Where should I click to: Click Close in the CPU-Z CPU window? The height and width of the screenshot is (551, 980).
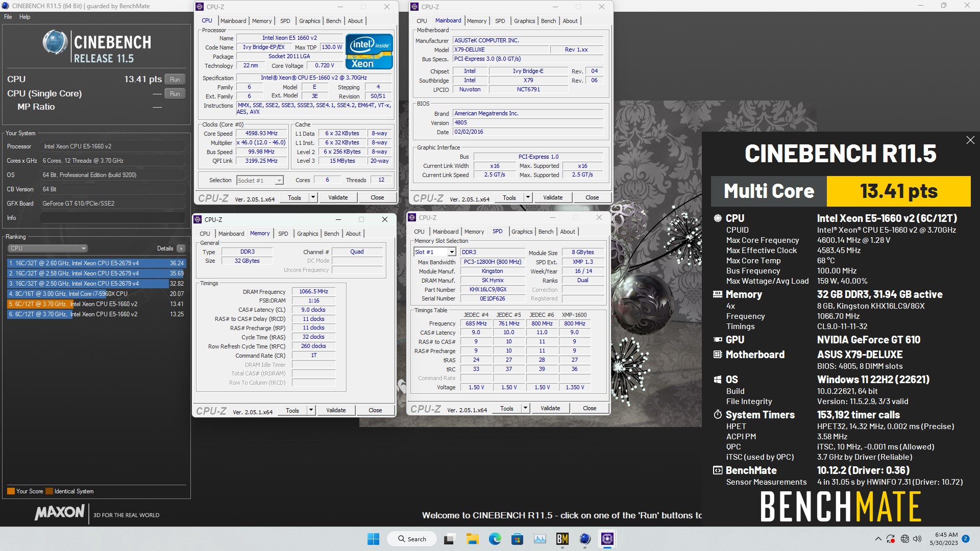pos(377,197)
